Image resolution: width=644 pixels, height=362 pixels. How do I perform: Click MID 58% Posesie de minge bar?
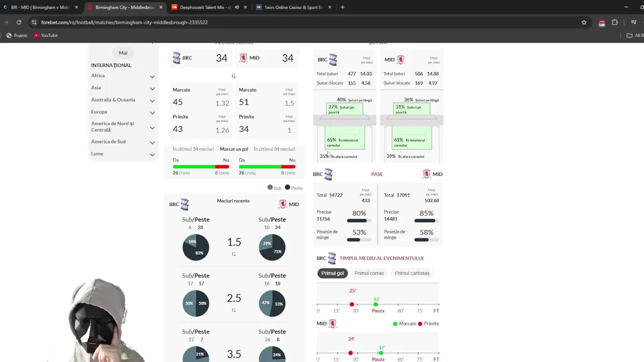click(x=427, y=240)
